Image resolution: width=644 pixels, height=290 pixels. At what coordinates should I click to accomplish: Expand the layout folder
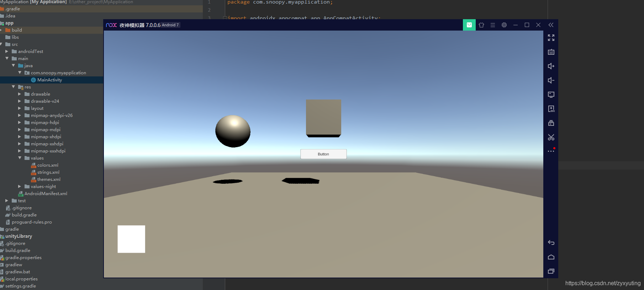tap(20, 108)
